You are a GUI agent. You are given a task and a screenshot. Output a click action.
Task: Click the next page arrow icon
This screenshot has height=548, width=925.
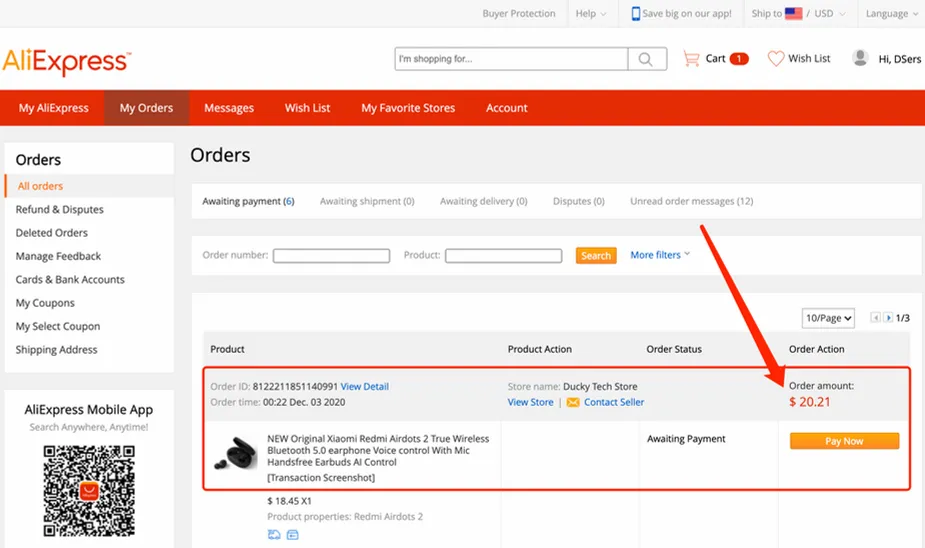[x=887, y=318]
